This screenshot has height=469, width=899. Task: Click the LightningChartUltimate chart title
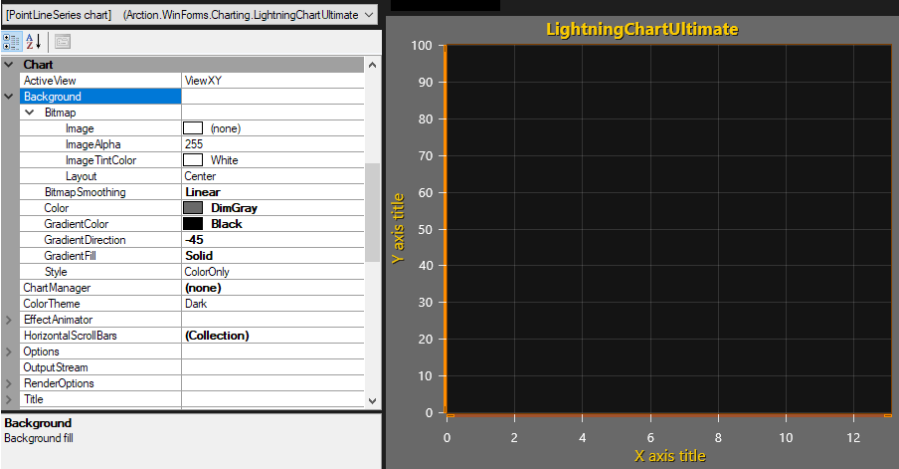tap(642, 29)
